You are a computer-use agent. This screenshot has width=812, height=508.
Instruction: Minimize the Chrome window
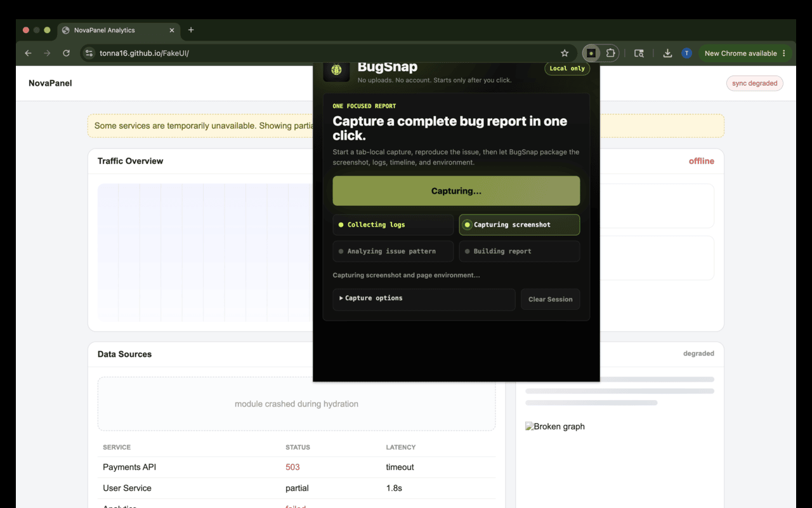(36, 30)
